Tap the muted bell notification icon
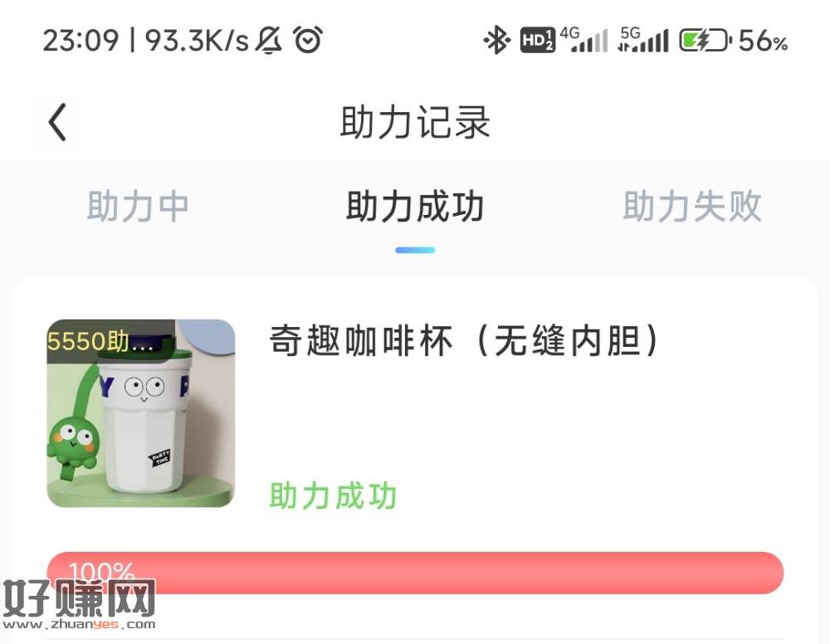 269,40
